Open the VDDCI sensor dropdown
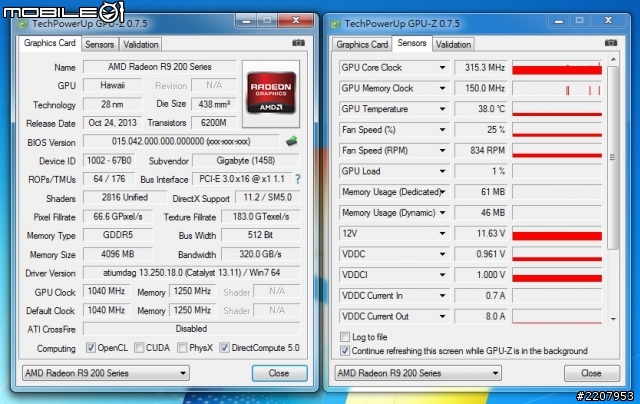The width and height of the screenshot is (640, 404). tap(442, 275)
